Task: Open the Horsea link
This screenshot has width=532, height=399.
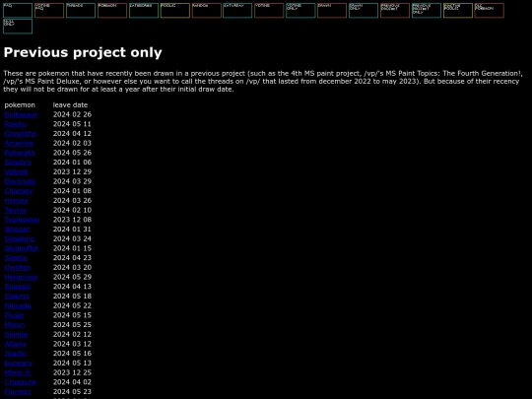Action: (x=17, y=201)
